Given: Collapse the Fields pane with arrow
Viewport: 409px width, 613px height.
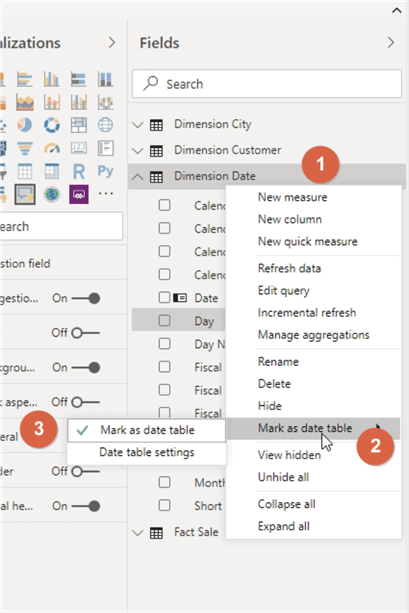Looking at the screenshot, I should pyautogui.click(x=390, y=43).
